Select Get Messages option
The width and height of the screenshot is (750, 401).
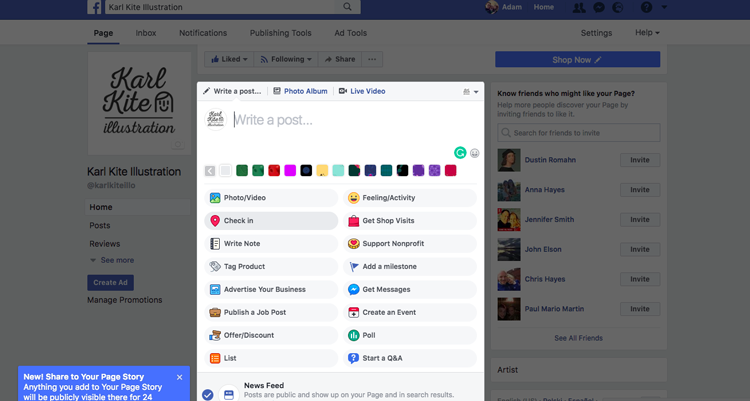coord(410,290)
